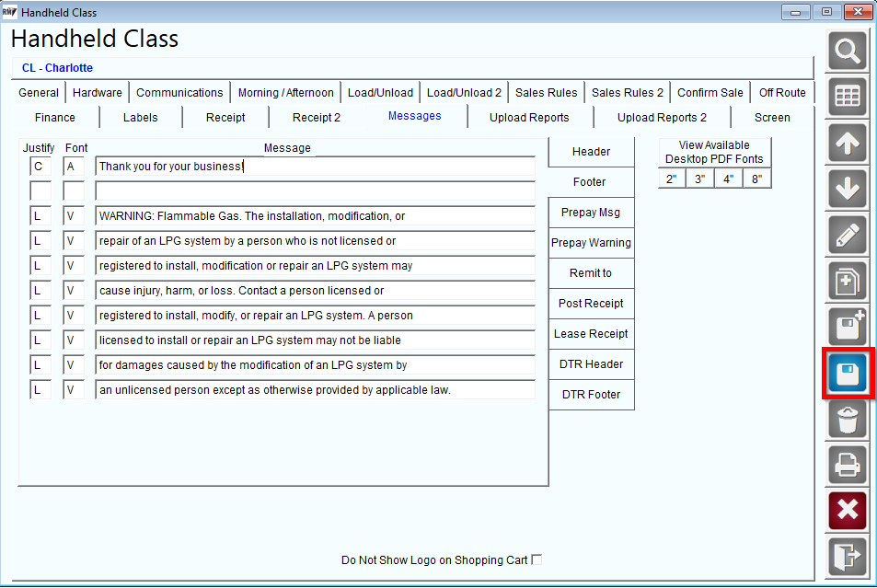Click the Justify field containing C
Screen dimensions: 877x588
40,167
